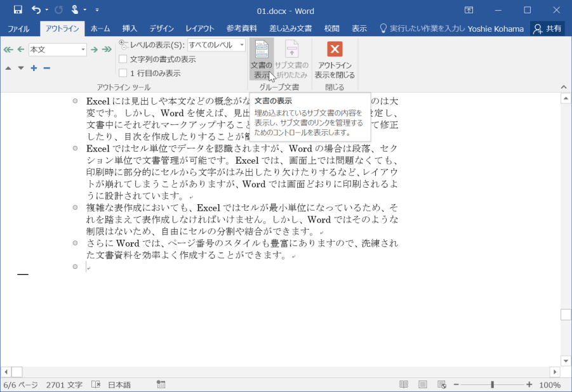Go to the デザイン tab
Viewport: 572px width, 392px height.
click(162, 29)
